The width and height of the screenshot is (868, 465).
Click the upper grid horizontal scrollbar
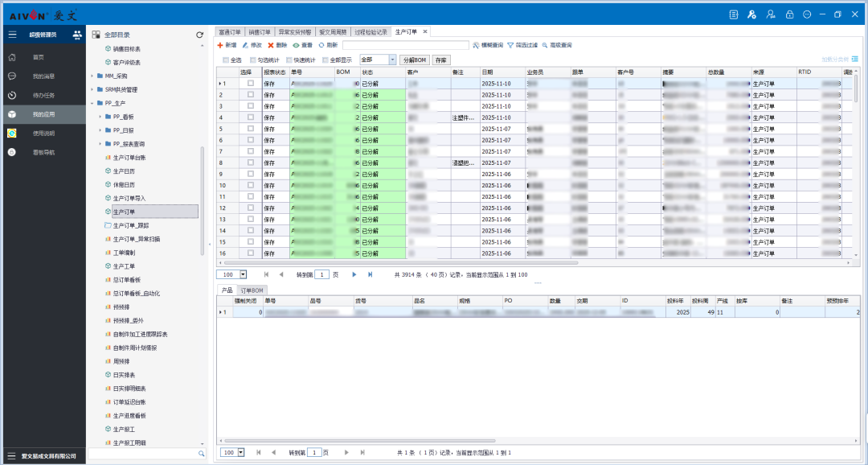pos(401,263)
